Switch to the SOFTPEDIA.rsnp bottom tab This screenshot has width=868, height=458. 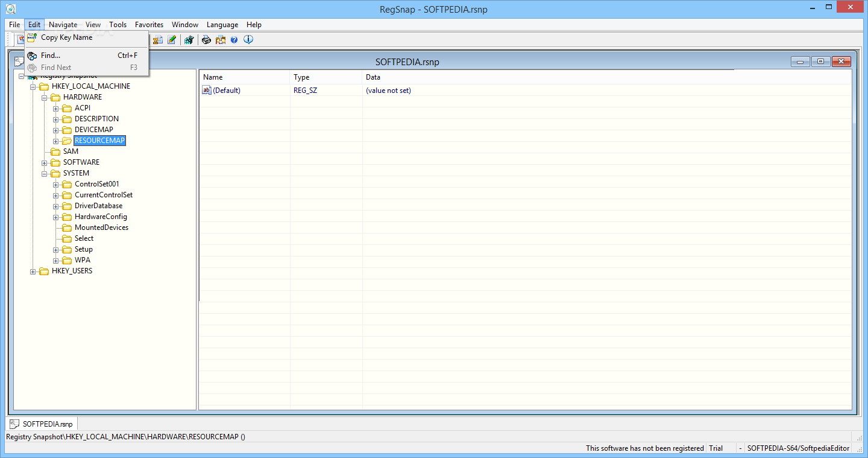pyautogui.click(x=42, y=424)
